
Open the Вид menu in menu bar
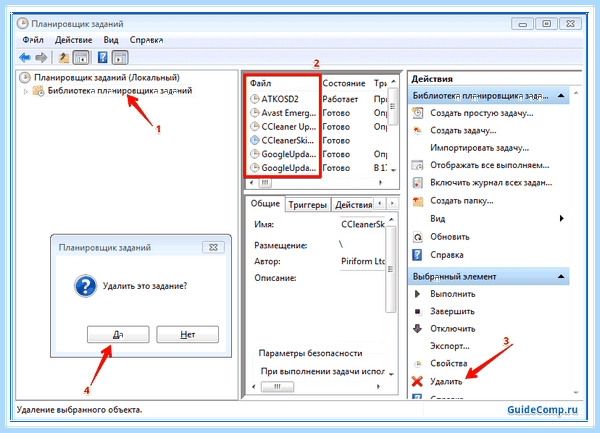tap(111, 40)
